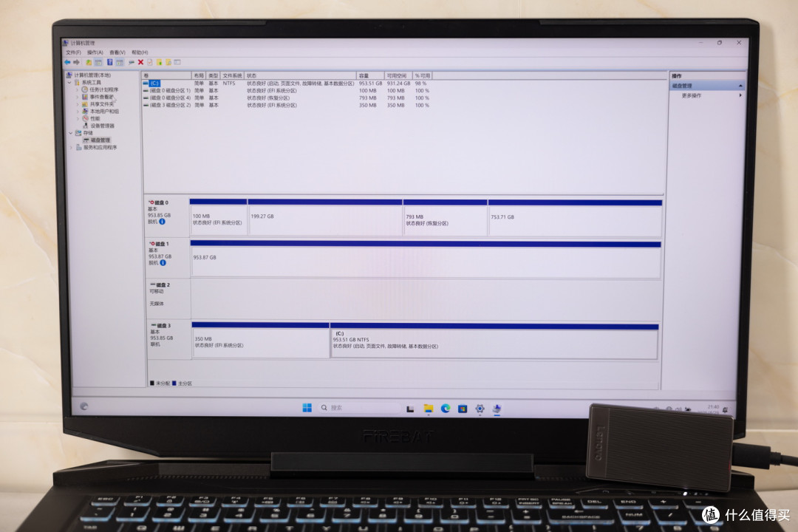
Task: Expand the 事件查看器 tree node
Action: pyautogui.click(x=78, y=97)
